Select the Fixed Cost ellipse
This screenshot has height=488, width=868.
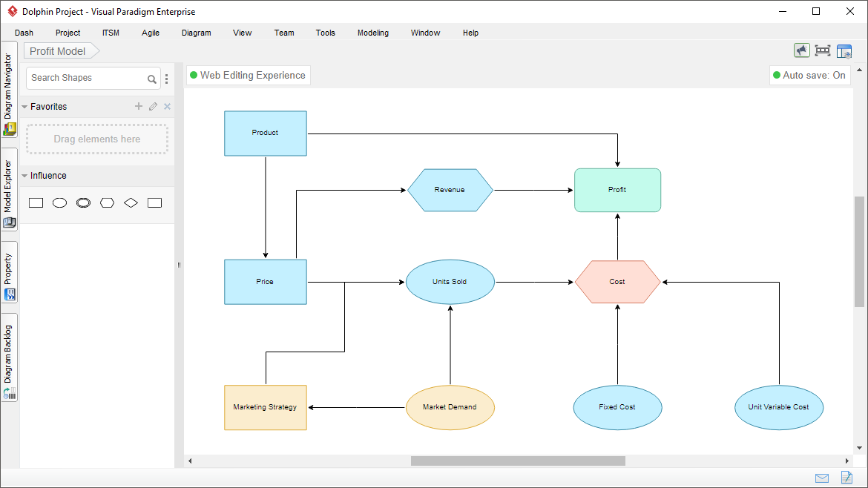coord(617,407)
